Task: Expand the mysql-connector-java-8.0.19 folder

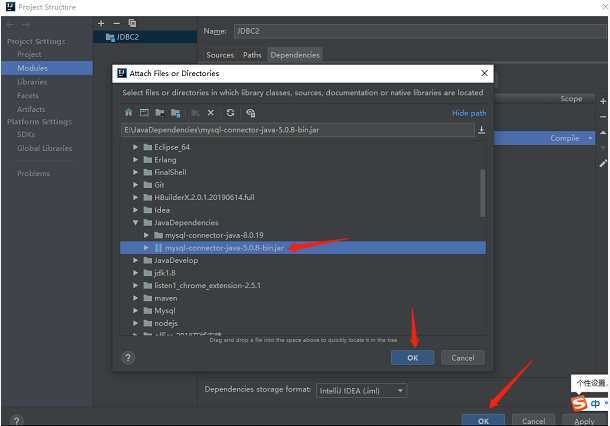Action: coord(146,235)
